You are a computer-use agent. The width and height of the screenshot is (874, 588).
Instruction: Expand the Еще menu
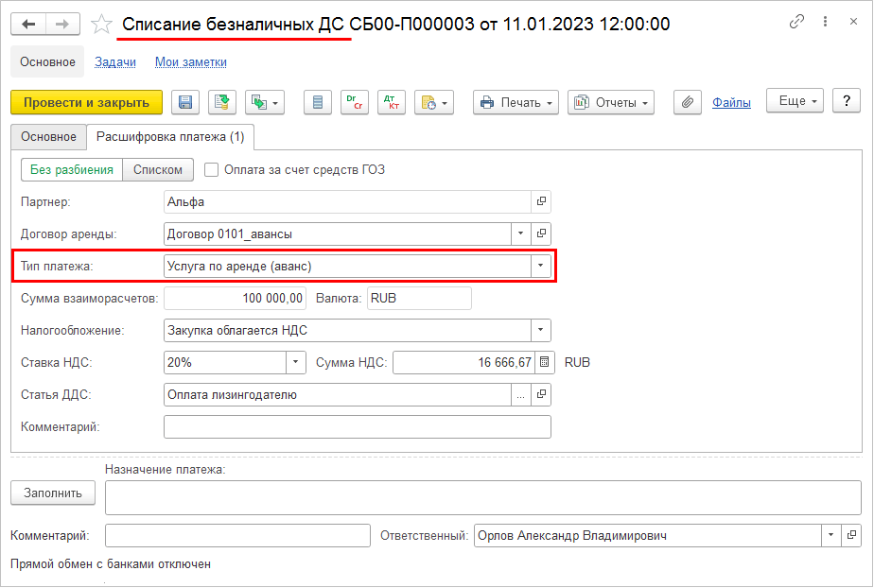pyautogui.click(x=795, y=101)
